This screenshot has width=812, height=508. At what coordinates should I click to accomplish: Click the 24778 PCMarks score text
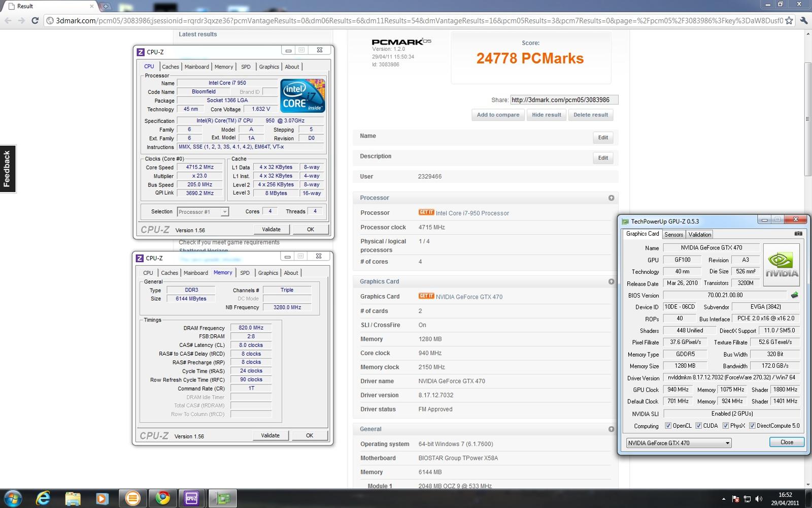(x=530, y=58)
